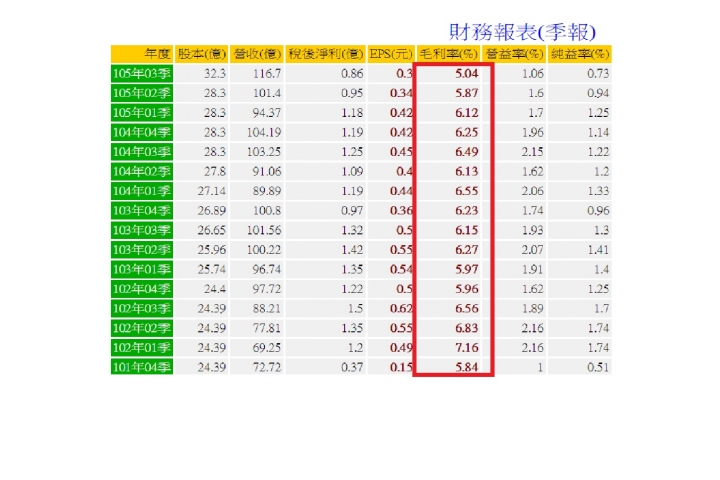This screenshot has width=720, height=480.
Task: Click EPS value 0.15
Action: [401, 367]
